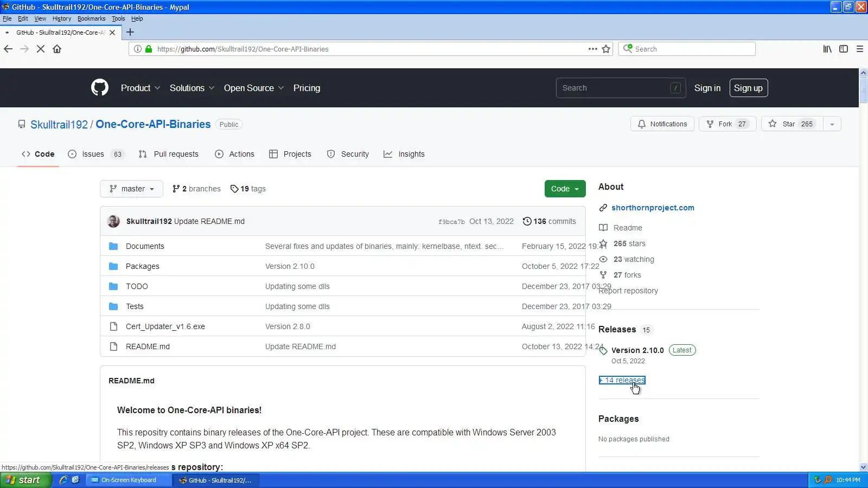868x488 pixels.
Task: View the 19 tags link
Action: pos(248,189)
